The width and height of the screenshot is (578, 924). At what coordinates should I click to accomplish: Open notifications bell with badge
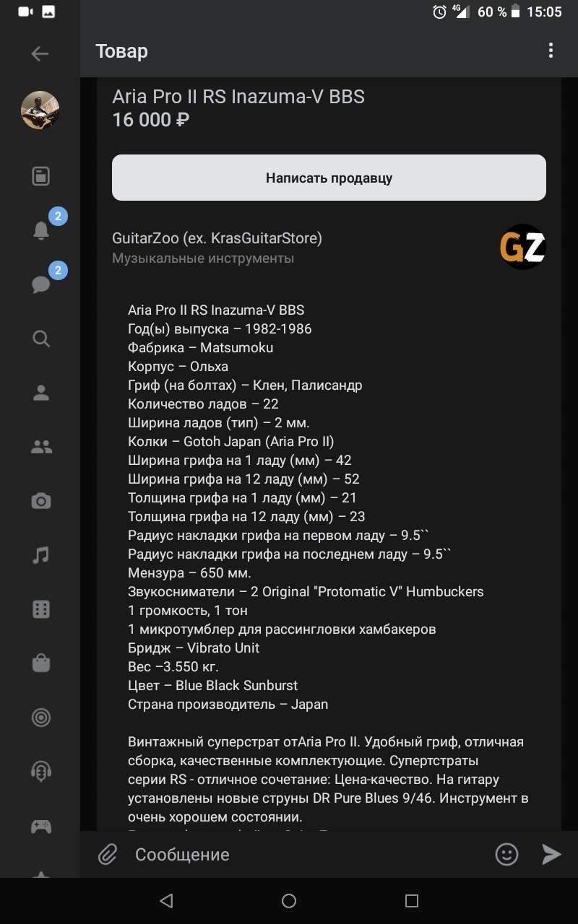pos(41,230)
